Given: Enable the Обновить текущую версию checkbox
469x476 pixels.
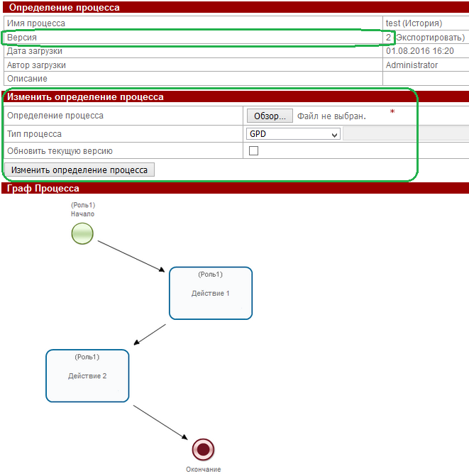Looking at the screenshot, I should point(253,150).
